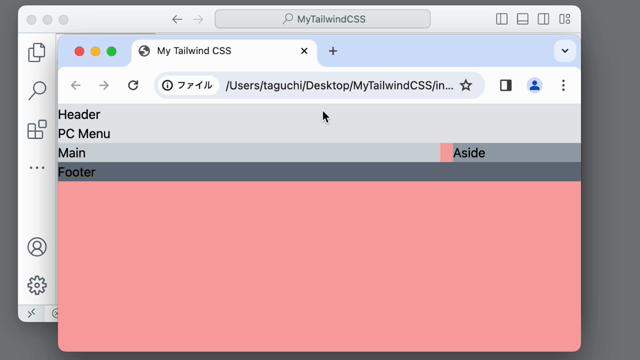Open Customize Layout in VS Code
Viewport: 640px width, 360px height.
(564, 19)
